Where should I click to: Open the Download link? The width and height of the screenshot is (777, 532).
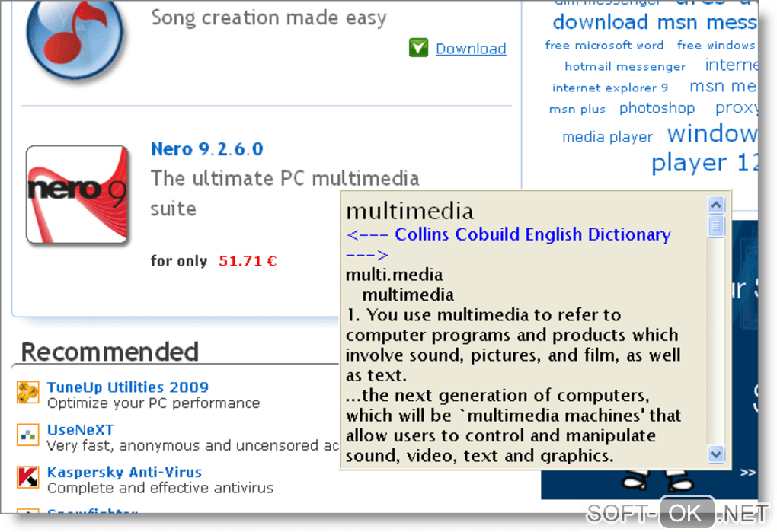[x=471, y=49]
